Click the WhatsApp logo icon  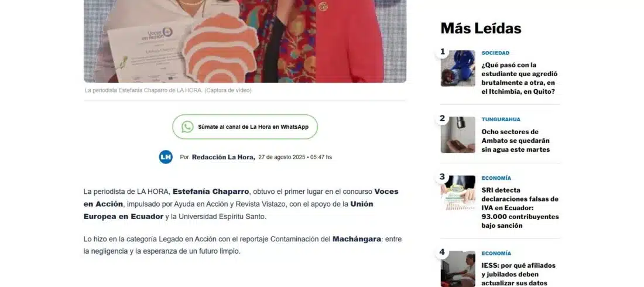(187, 127)
